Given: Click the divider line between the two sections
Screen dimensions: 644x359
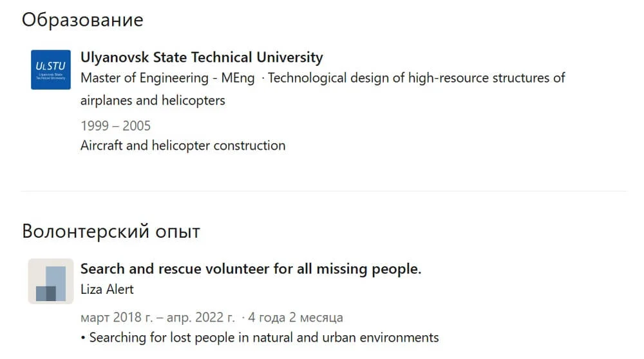Looking at the screenshot, I should click(323, 191).
